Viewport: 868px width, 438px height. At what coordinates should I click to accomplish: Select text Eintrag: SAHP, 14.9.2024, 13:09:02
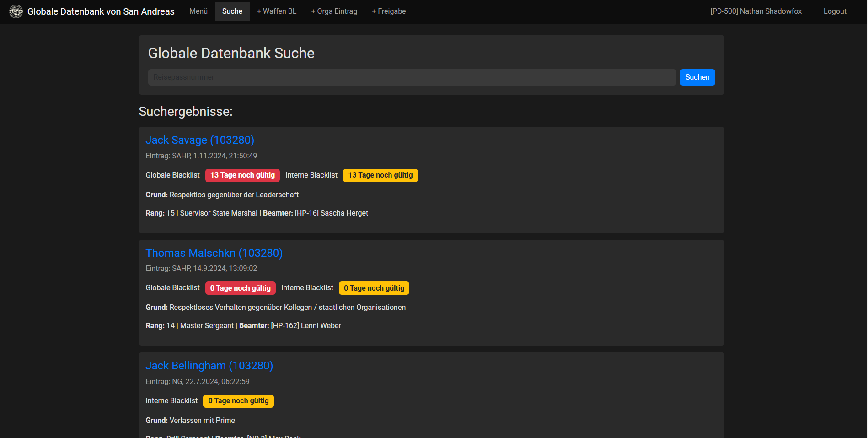pos(201,269)
